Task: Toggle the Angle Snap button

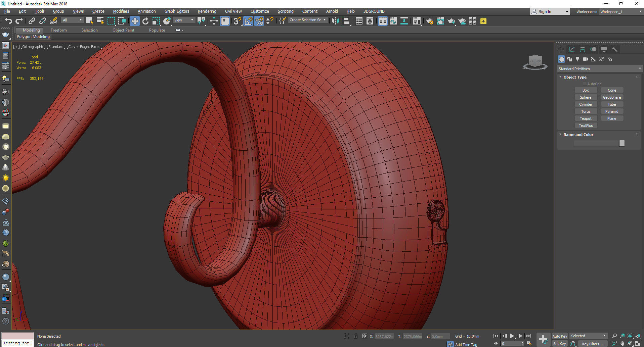Action: coord(248,21)
